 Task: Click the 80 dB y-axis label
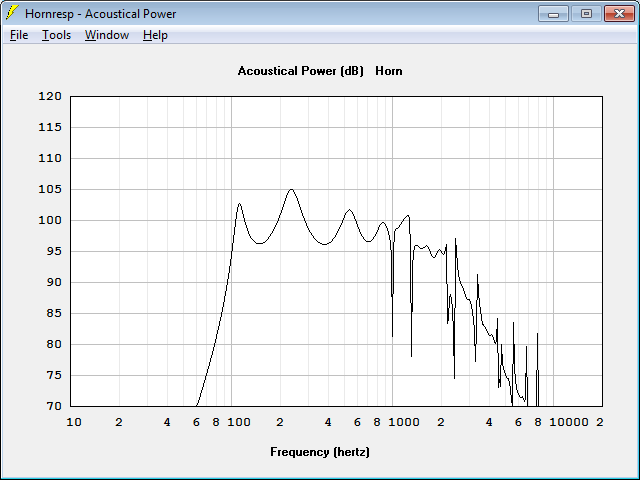(x=54, y=344)
